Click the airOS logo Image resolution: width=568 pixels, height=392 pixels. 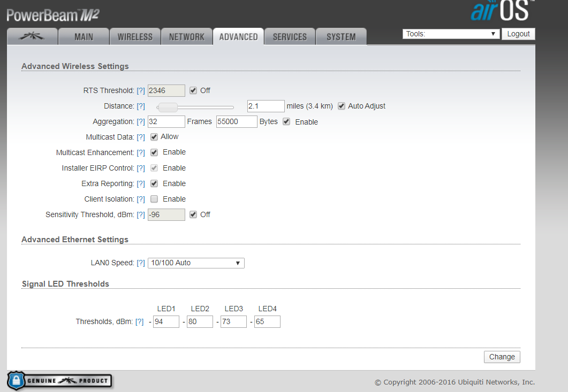[502, 10]
